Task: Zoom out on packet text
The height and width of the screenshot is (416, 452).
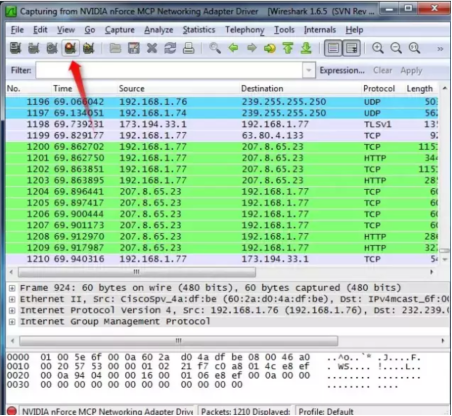Action: 396,48
